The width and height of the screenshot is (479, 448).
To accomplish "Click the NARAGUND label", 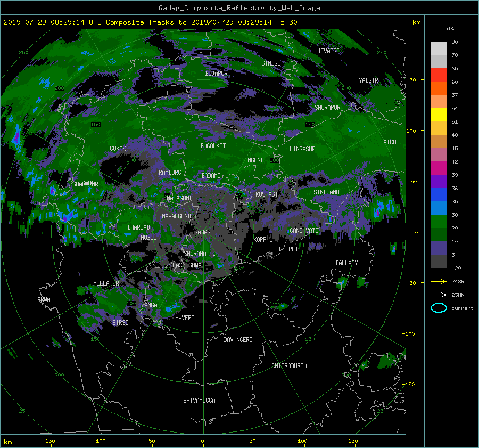I will coord(180,198).
